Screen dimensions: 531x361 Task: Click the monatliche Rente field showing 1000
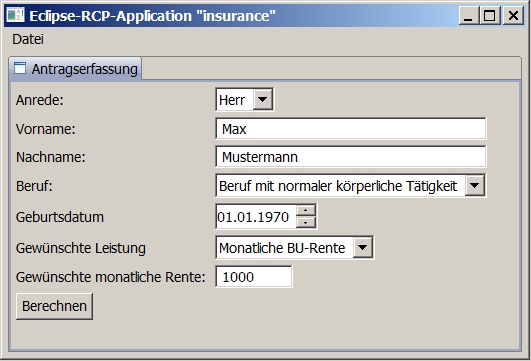point(254,277)
